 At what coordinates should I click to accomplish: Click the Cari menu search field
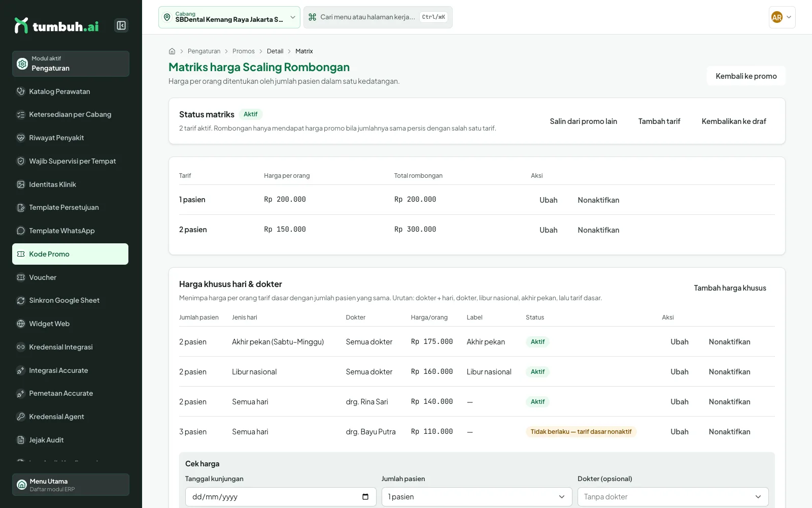378,17
